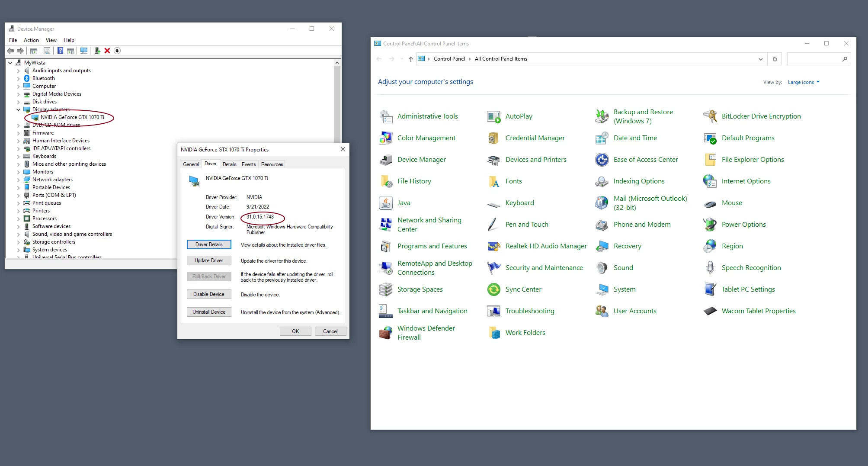Image resolution: width=868 pixels, height=466 pixels.
Task: Open Administrative Tools icon in Control Panel
Action: pos(385,116)
